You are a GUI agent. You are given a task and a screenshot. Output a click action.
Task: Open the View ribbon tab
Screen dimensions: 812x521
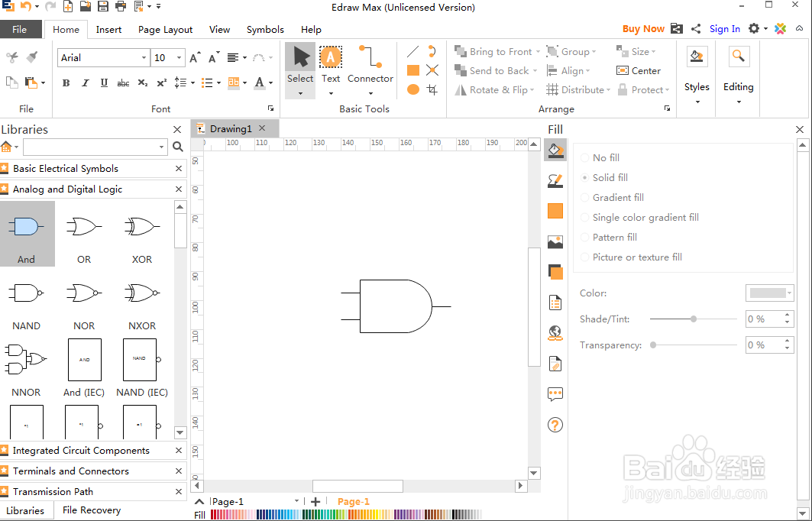219,30
